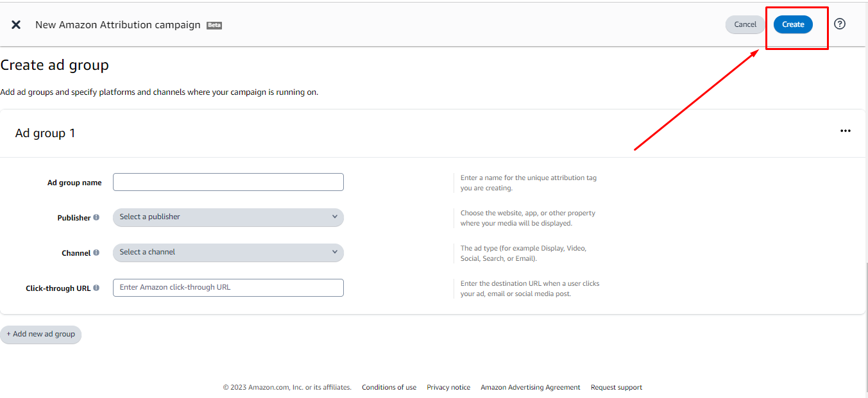
Task: Open the Privacy notice link
Action: [x=448, y=387]
